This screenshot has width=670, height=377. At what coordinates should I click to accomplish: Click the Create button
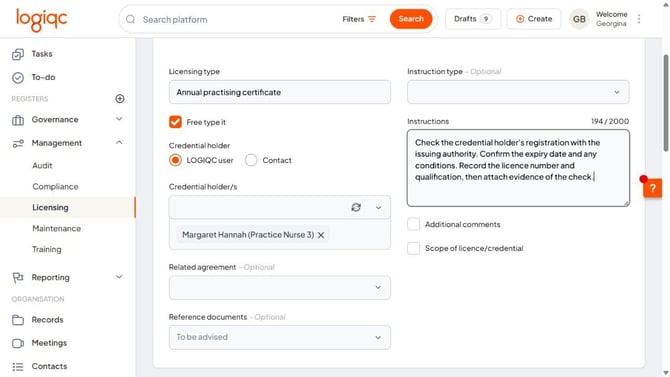(534, 19)
